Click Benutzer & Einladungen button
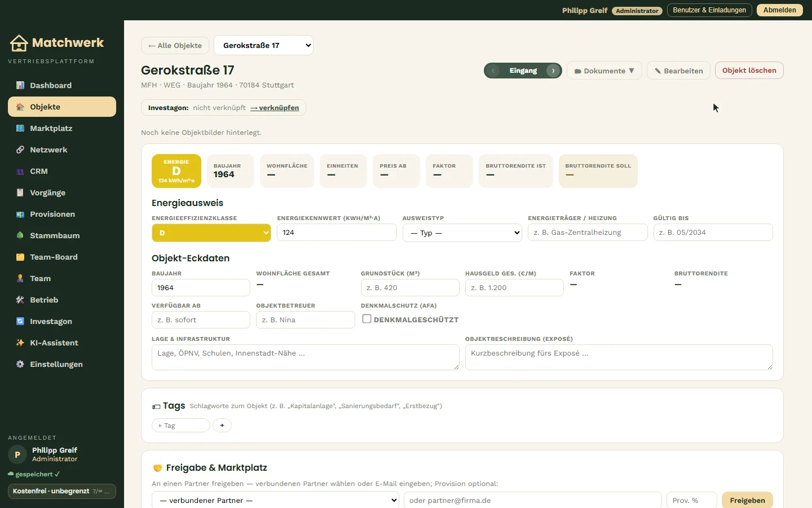The image size is (812, 508). click(x=709, y=10)
